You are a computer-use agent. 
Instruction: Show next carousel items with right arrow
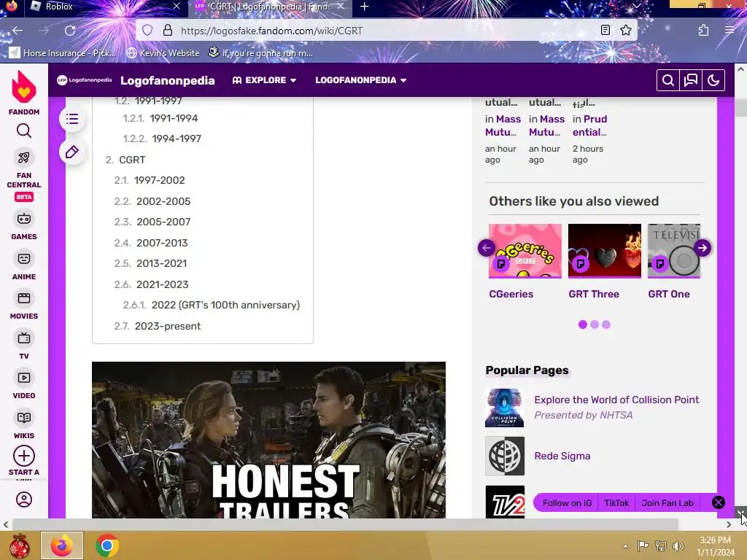tap(703, 248)
